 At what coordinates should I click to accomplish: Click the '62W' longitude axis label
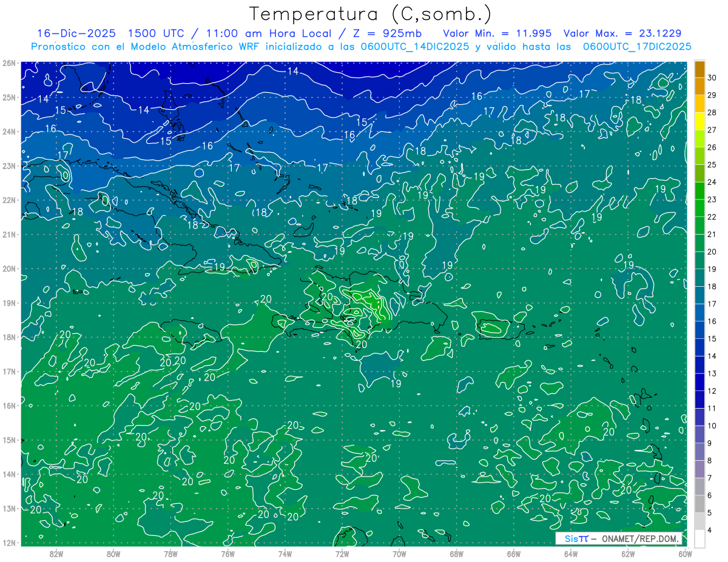[628, 553]
